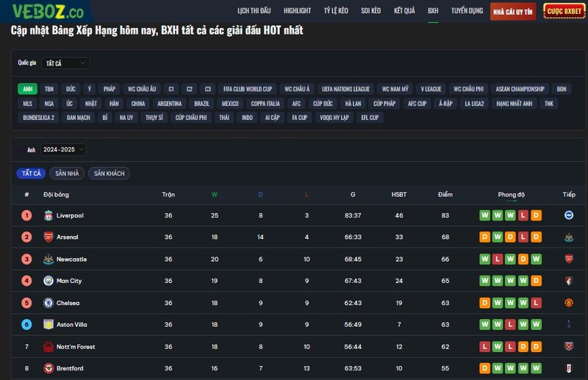Open Newcastle's club crest icon
The width and height of the screenshot is (588, 380).
click(x=49, y=259)
